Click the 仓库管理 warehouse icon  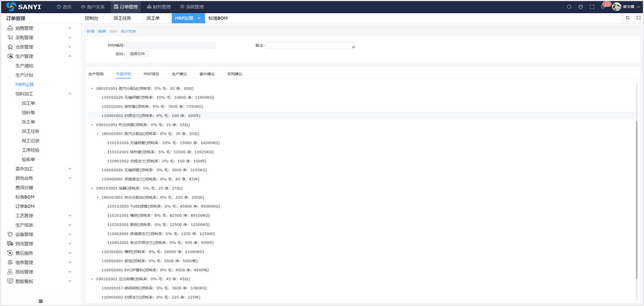pos(10,47)
